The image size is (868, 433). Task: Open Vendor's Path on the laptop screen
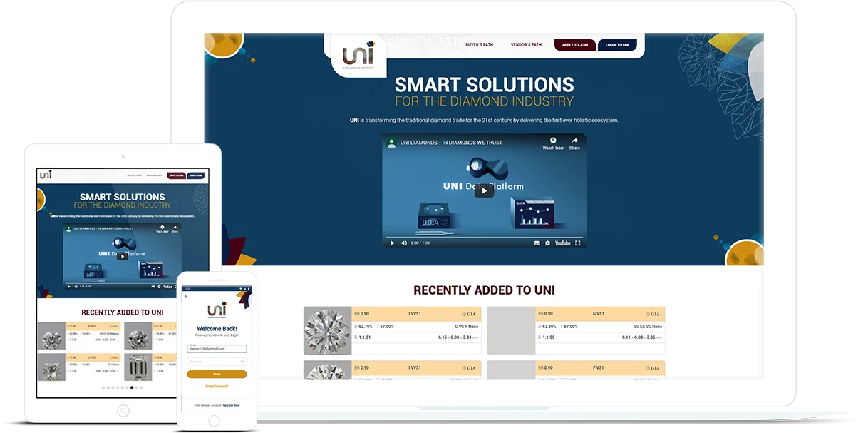pyautogui.click(x=526, y=45)
